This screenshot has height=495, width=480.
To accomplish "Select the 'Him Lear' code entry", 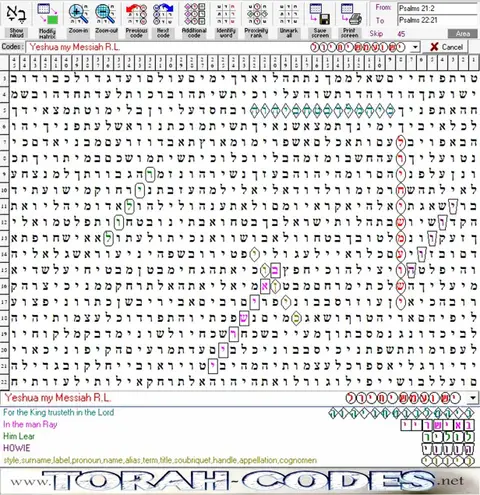I will pyautogui.click(x=19, y=436).
